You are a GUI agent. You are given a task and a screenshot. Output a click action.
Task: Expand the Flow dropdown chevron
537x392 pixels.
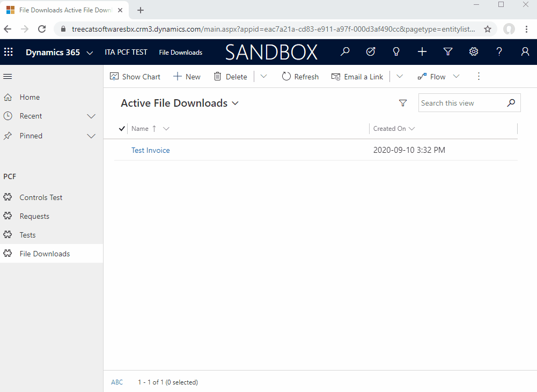(456, 76)
